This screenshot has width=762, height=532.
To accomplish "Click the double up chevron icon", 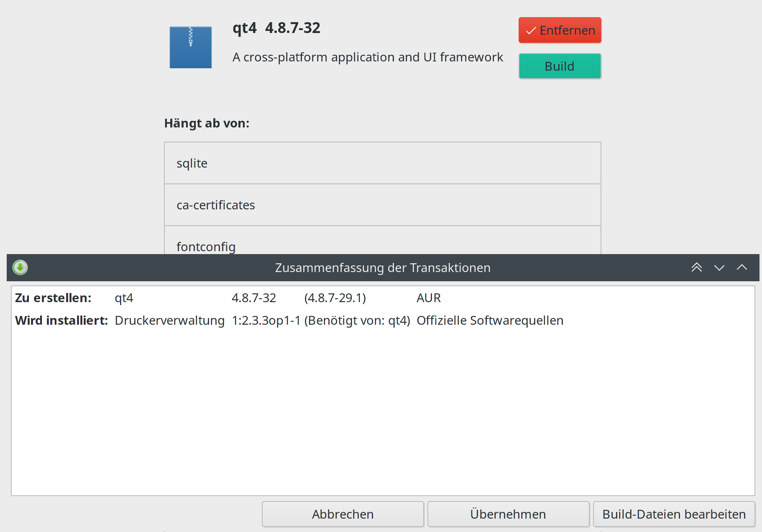I will (696, 267).
